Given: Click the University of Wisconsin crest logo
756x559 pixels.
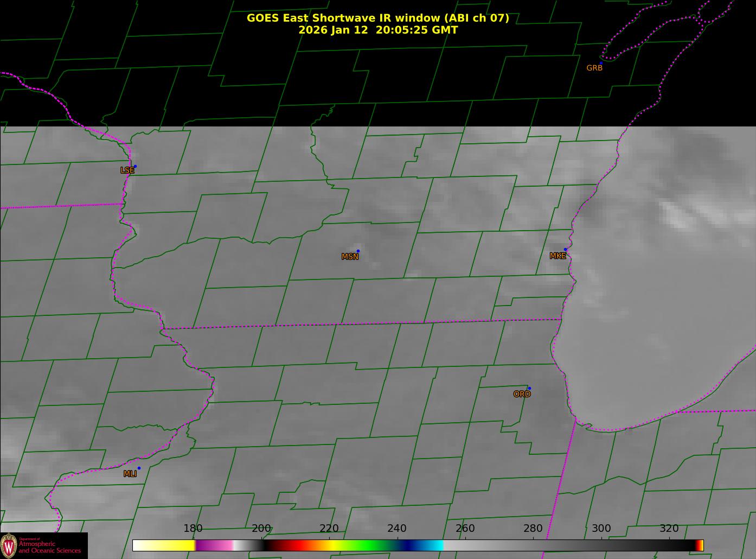Looking at the screenshot, I should point(9,545).
